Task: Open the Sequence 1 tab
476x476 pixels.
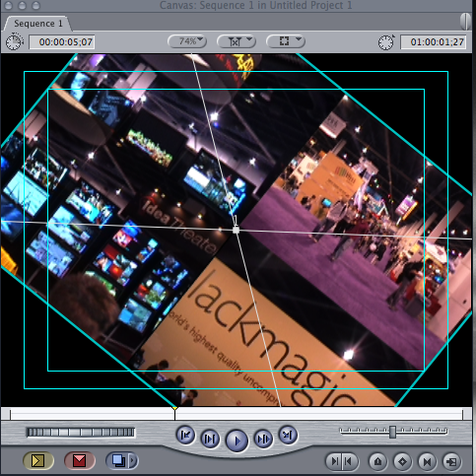Action: [x=37, y=24]
